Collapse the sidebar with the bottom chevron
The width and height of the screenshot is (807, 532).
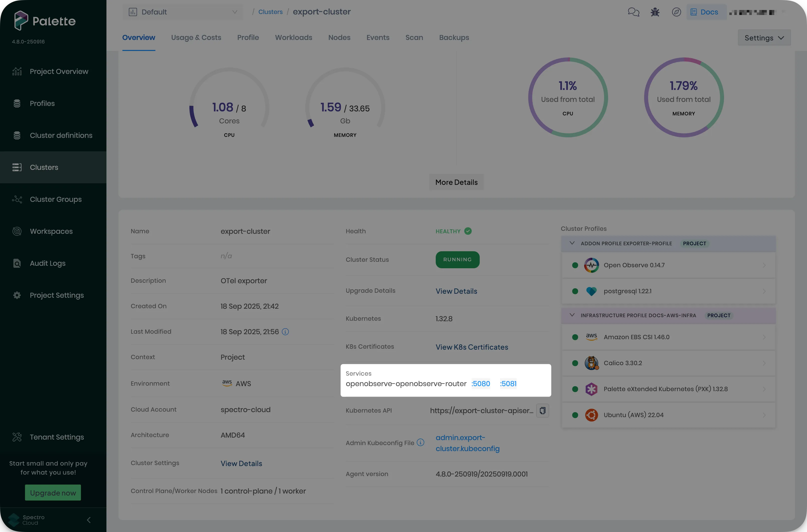tap(89, 520)
